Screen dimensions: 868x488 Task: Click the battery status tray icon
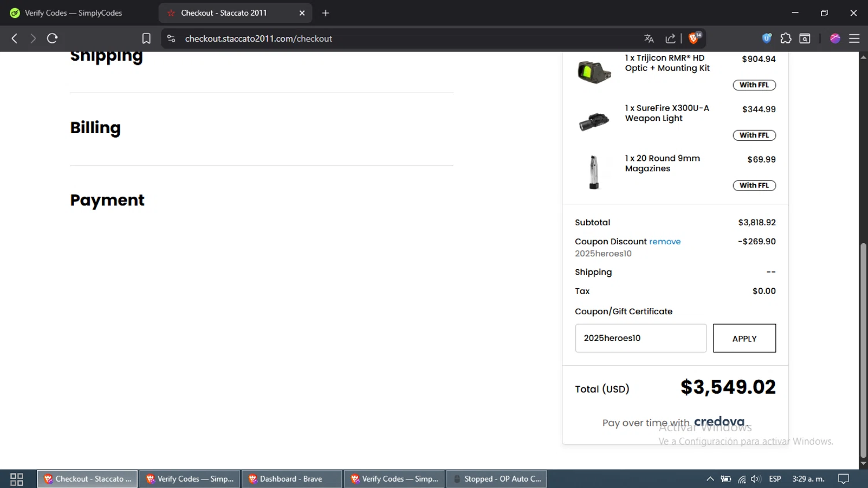726,479
